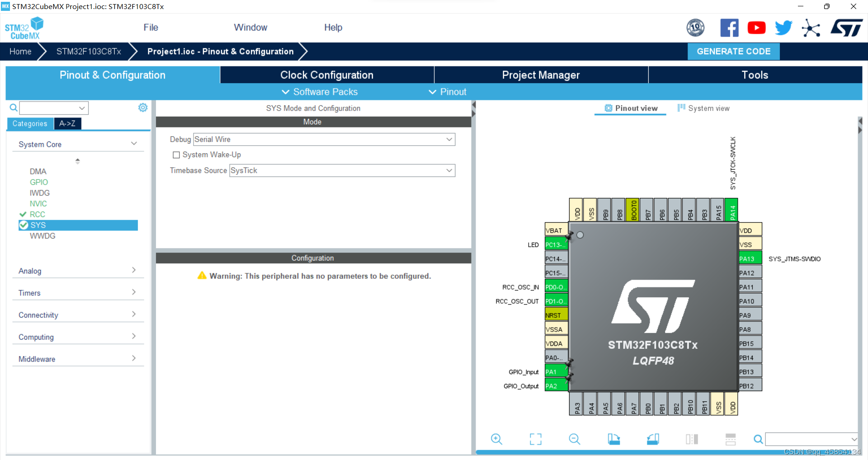Select the NRST pin
868x460 pixels.
556,315
